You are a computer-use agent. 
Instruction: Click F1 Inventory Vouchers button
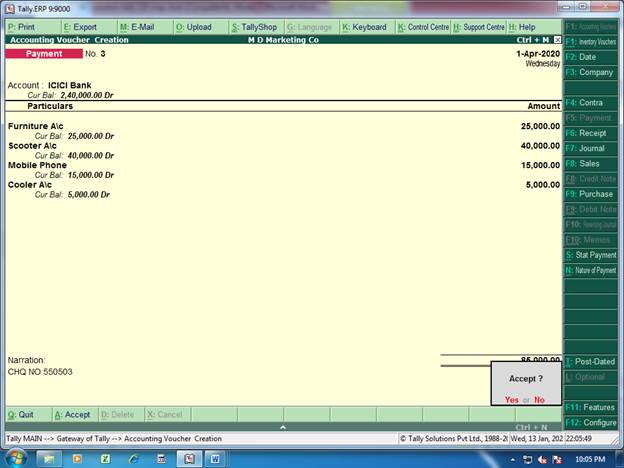(591, 42)
